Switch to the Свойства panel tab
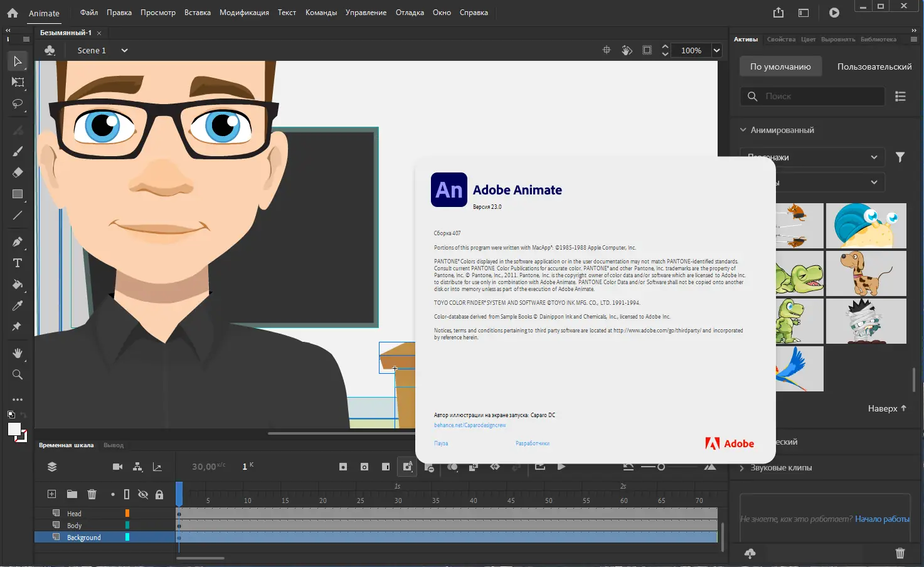This screenshot has height=567, width=924. click(x=781, y=40)
